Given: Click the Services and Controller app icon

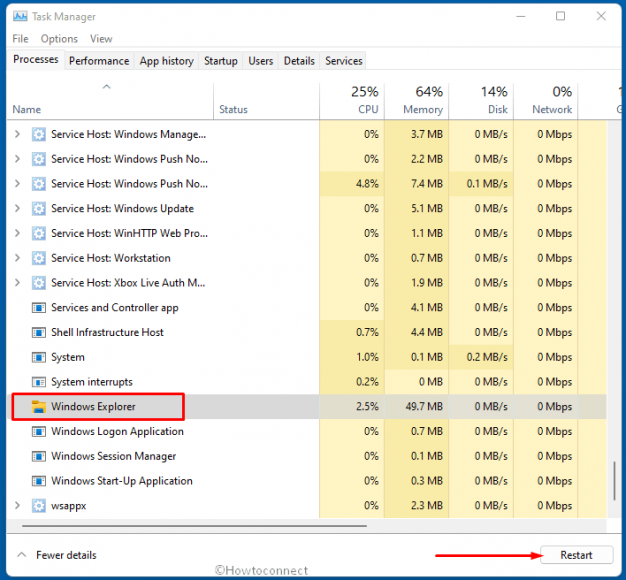Looking at the screenshot, I should click(39, 308).
